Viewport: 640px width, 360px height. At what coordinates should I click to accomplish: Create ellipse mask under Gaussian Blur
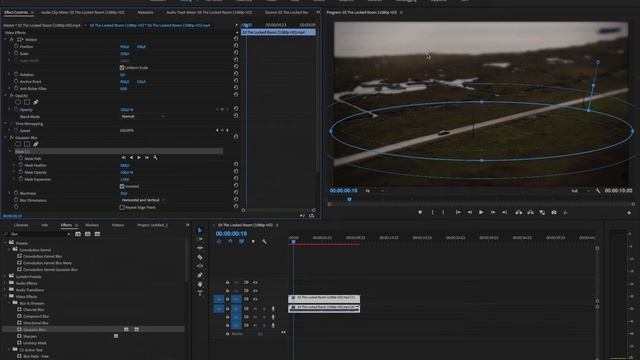18,144
